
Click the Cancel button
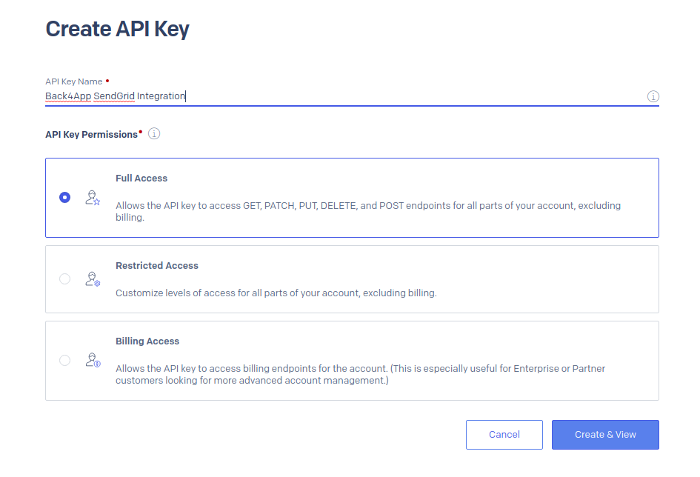point(504,435)
